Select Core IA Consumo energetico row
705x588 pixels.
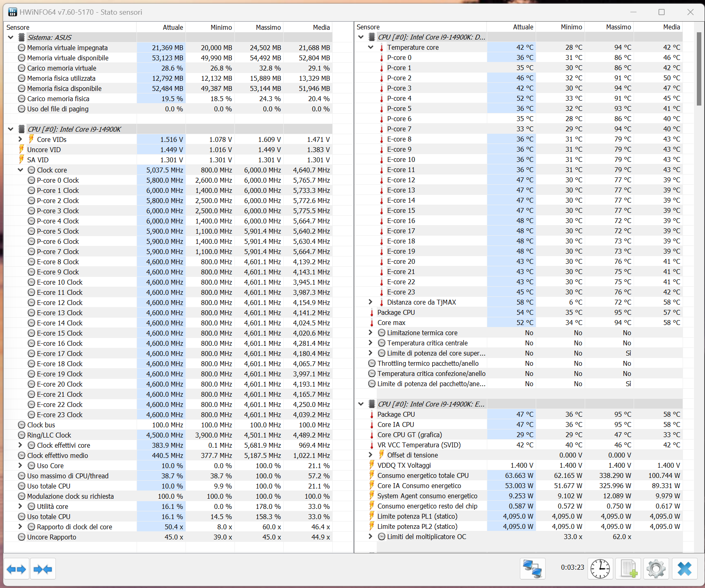519,486
